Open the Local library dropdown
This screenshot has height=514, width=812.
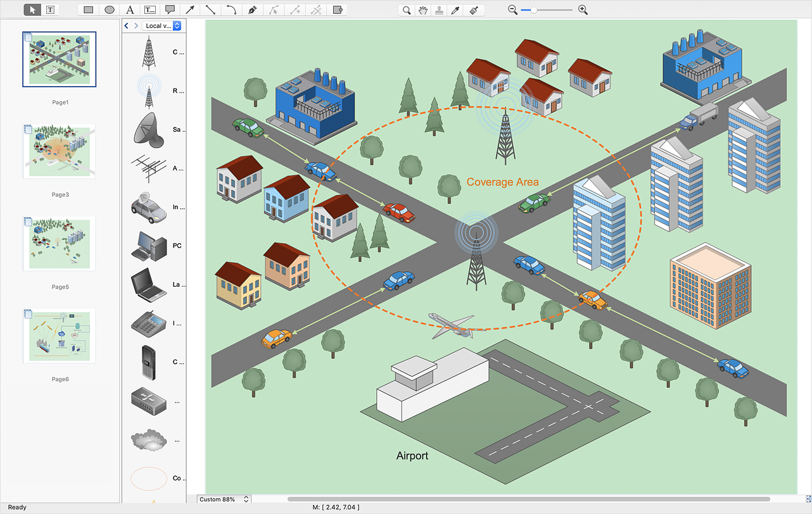click(162, 26)
